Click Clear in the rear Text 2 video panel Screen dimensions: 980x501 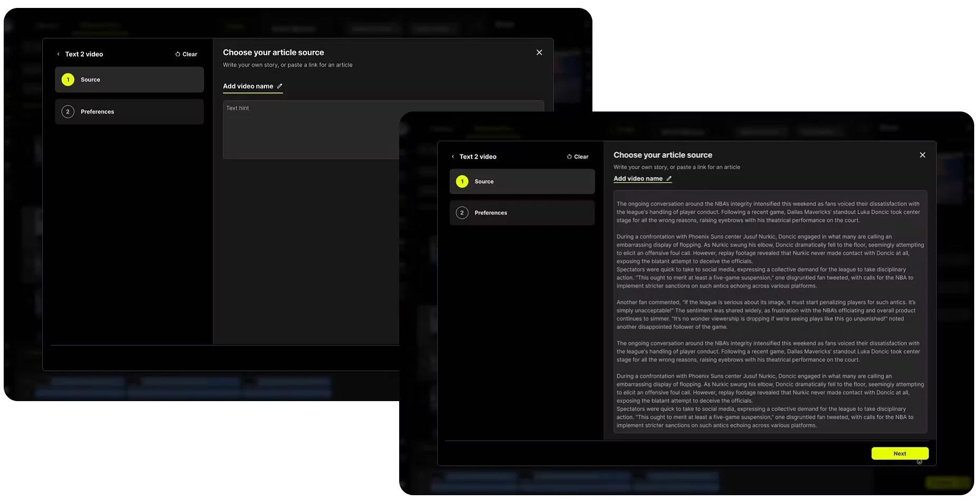(x=186, y=54)
